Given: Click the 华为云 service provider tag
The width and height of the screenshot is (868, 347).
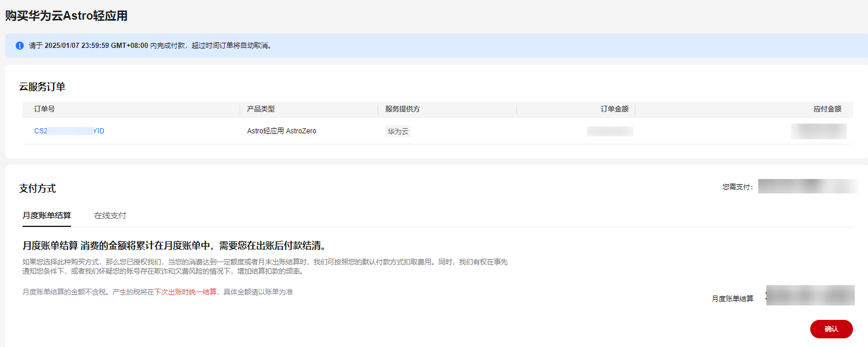Looking at the screenshot, I should tap(398, 131).
